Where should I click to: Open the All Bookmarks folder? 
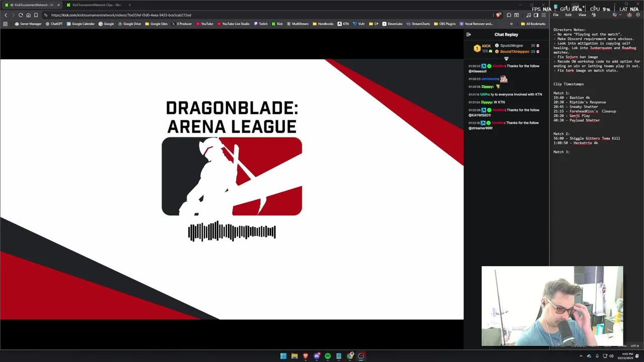click(x=533, y=24)
